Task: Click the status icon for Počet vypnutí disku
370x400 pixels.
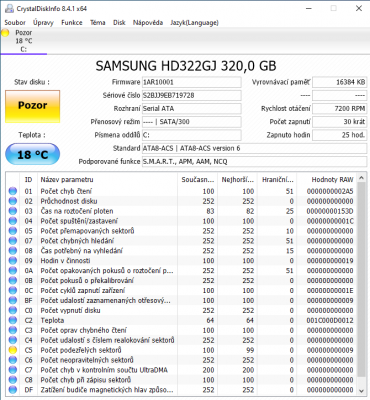Action: [13, 310]
